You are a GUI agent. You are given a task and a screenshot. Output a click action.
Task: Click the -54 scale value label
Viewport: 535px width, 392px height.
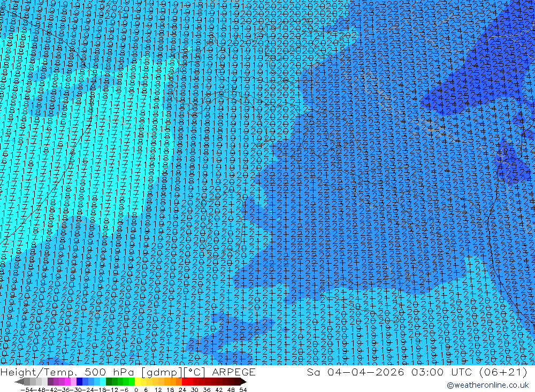[x=27, y=390]
